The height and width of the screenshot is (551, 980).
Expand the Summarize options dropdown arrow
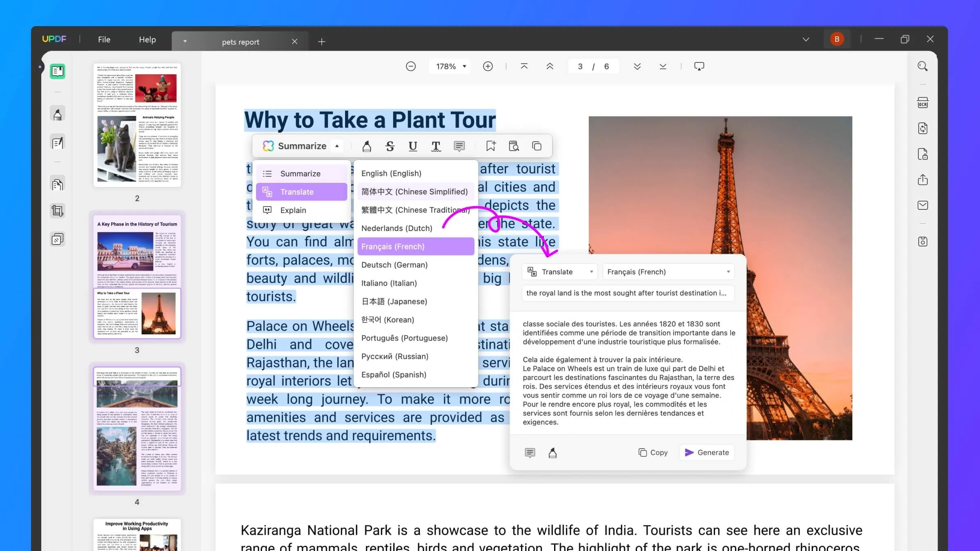tap(337, 146)
